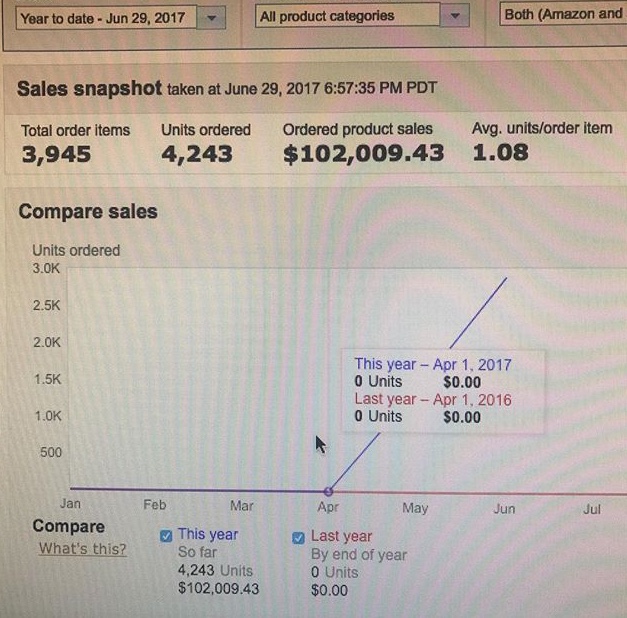Click the May label on chart axis
This screenshot has height=618, width=627.
415,508
